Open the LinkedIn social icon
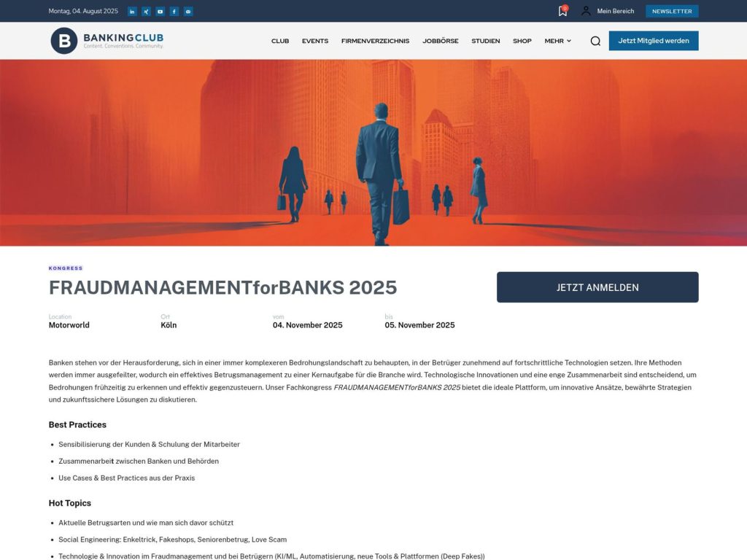The width and height of the screenshot is (747, 560). pos(131,11)
